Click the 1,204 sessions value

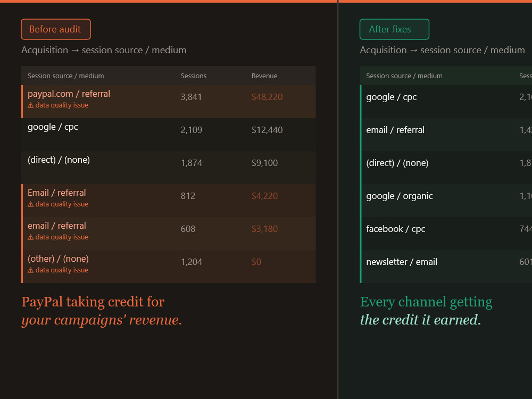click(x=192, y=262)
